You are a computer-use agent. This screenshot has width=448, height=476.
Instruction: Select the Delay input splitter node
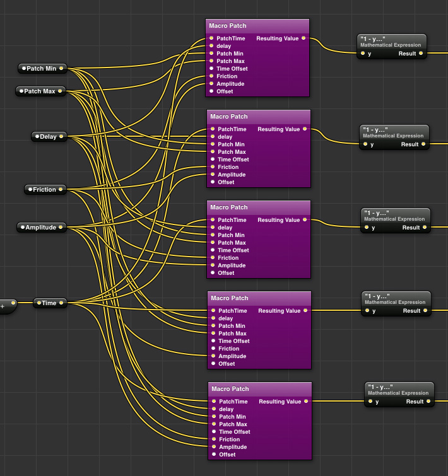[49, 137]
